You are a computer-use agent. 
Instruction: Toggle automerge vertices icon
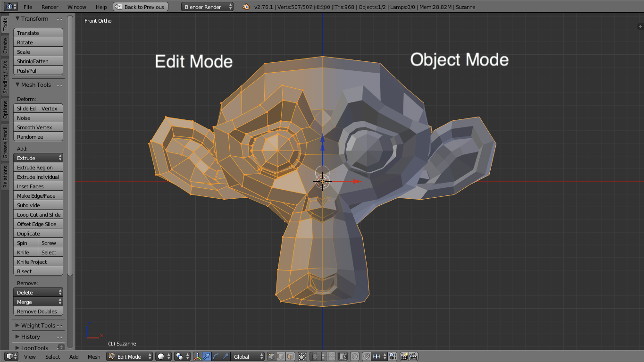tap(393, 356)
